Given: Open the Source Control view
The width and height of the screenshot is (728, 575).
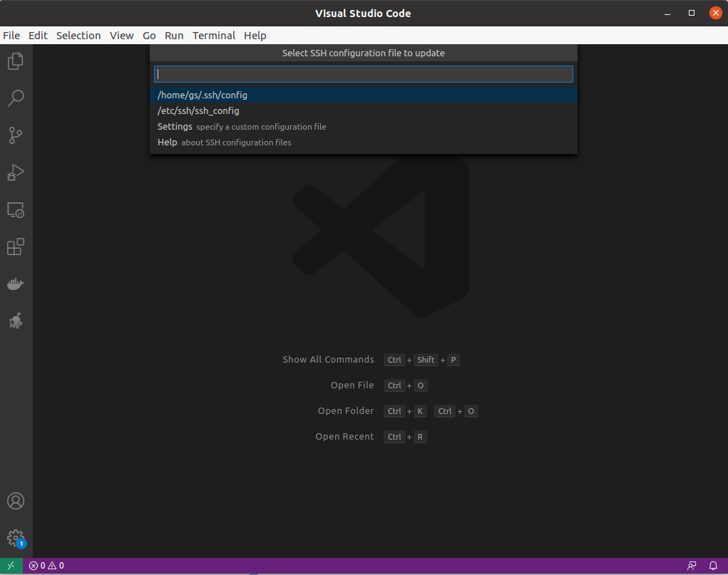Looking at the screenshot, I should pos(16,135).
